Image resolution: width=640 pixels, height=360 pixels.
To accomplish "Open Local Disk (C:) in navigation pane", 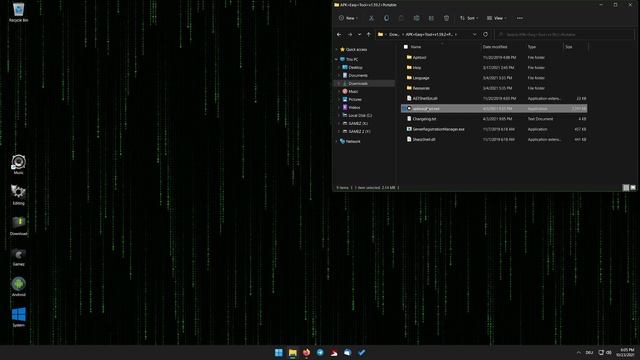I will [x=360, y=116].
